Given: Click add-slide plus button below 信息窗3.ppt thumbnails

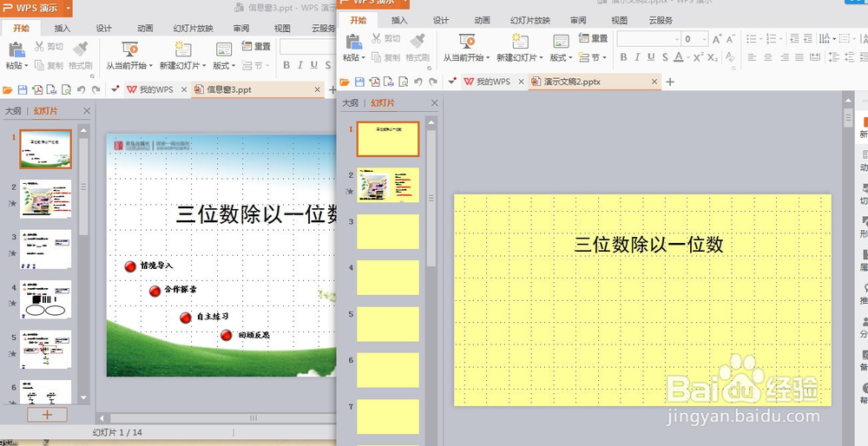Looking at the screenshot, I should (47, 415).
